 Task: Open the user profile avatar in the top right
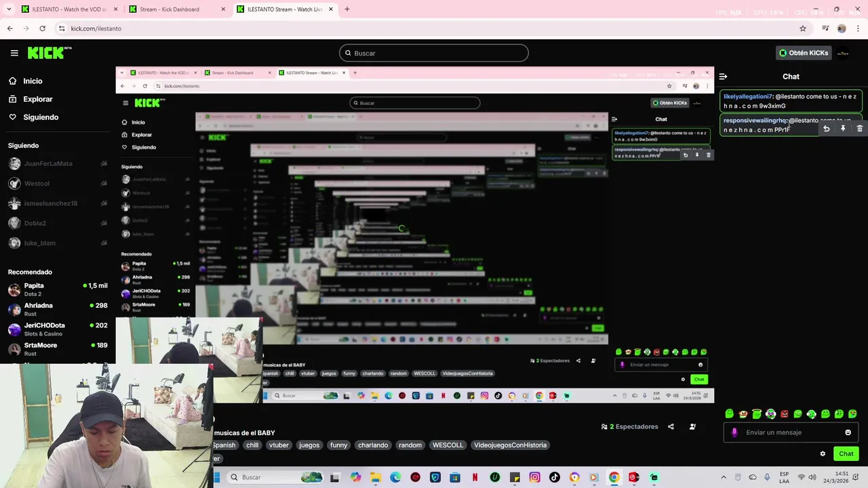(x=843, y=53)
